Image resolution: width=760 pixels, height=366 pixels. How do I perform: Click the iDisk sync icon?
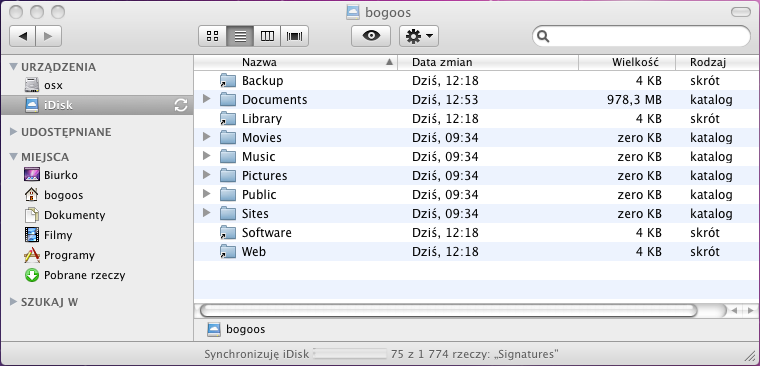point(181,105)
